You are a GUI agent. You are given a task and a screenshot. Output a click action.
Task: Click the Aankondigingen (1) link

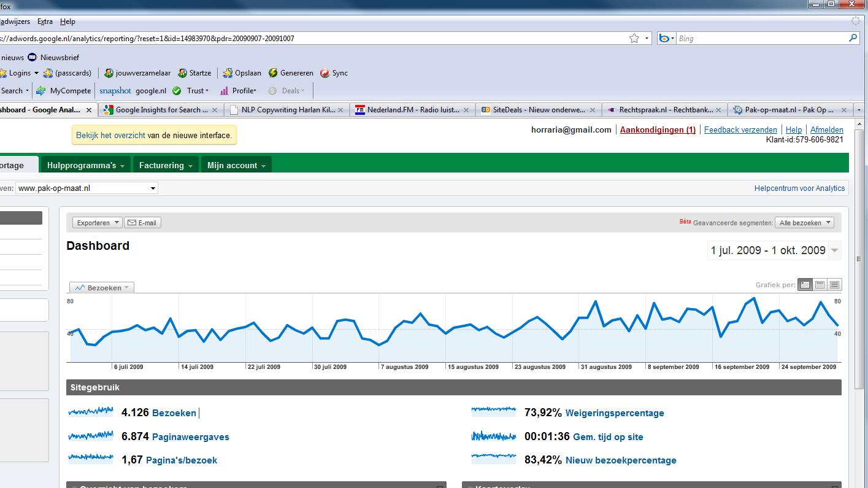tap(658, 130)
